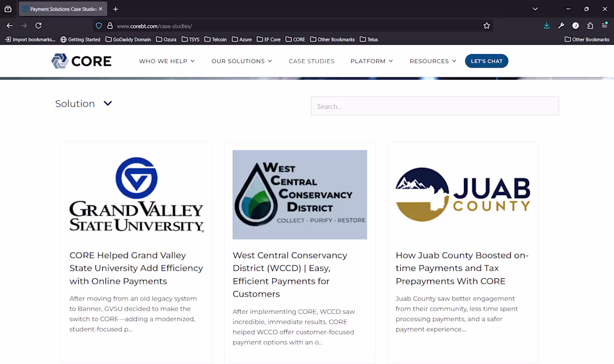Open Telus bookmark folder
The height and width of the screenshot is (364, 614).
[369, 40]
